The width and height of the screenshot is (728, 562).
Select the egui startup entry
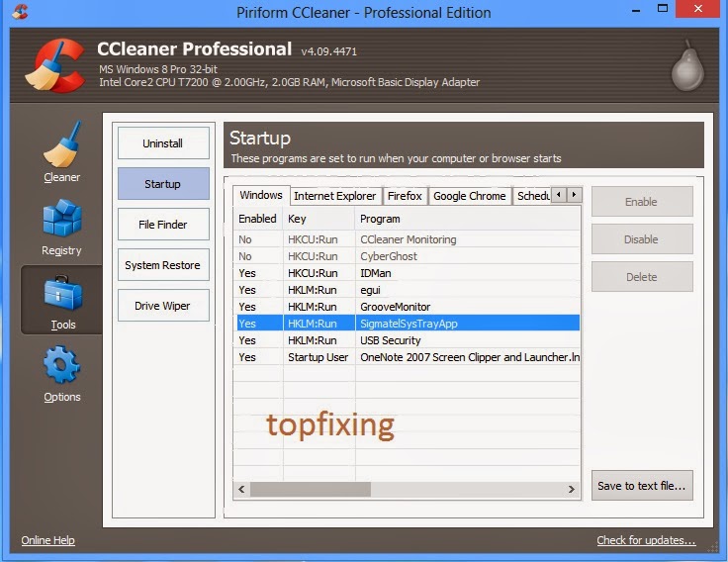(408, 290)
